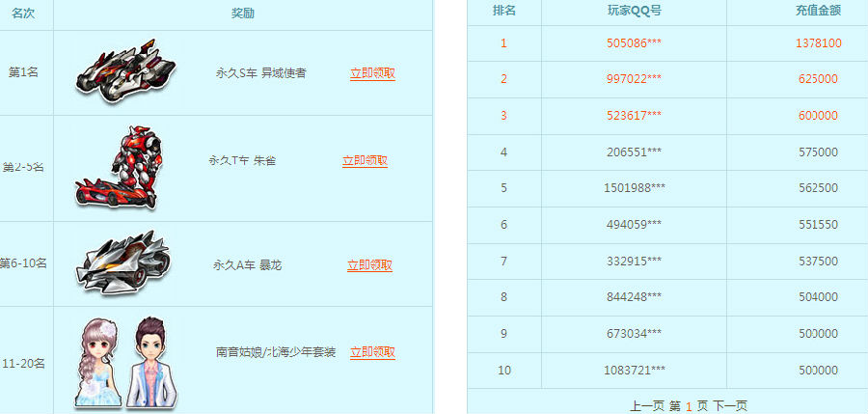This screenshot has height=414, width=868.
Task: Claim the 永久A车 暴龙 reward link
Action: (x=369, y=265)
